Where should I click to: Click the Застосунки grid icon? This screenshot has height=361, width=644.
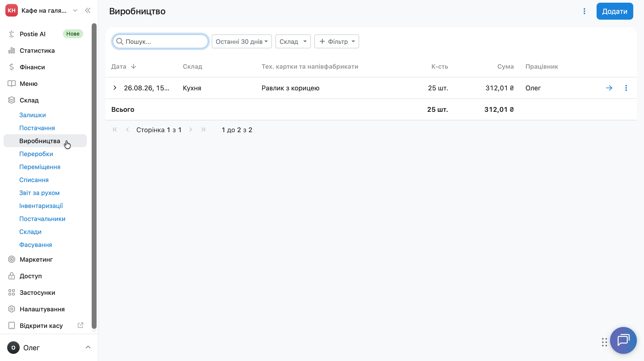pyautogui.click(x=11, y=293)
